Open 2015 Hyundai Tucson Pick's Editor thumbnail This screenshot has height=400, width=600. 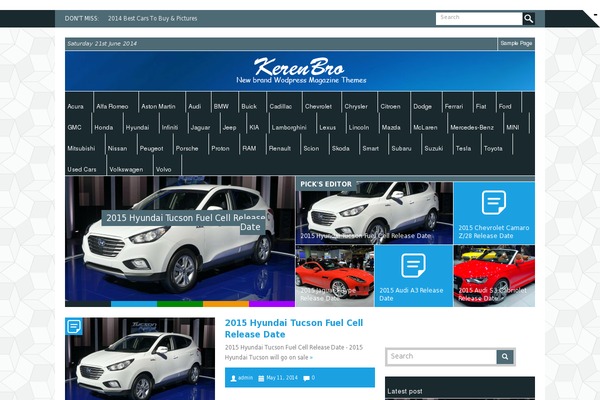click(x=374, y=213)
